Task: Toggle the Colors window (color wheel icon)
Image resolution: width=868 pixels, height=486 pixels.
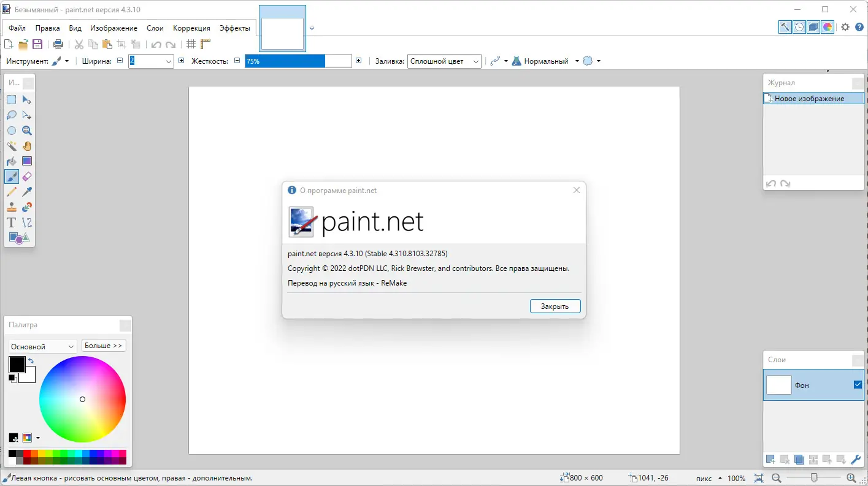Action: 828,27
